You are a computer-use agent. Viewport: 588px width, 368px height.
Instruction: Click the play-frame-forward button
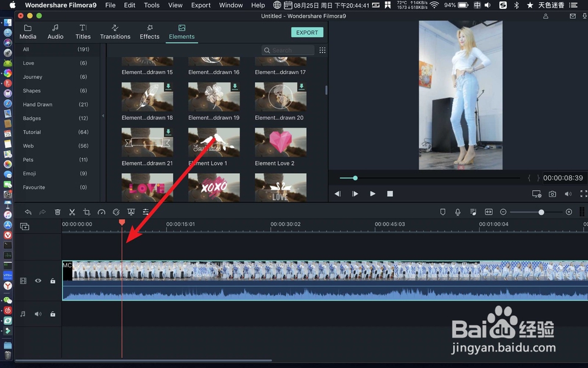(x=355, y=194)
